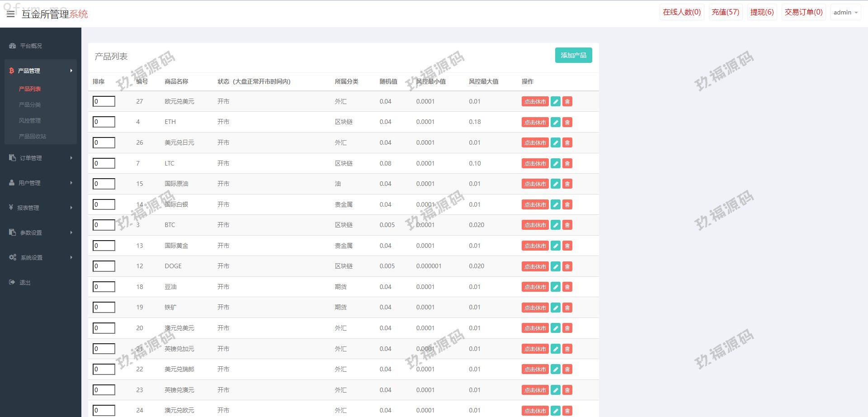Click the sort order field for ETH
868x417 pixels.
point(104,122)
